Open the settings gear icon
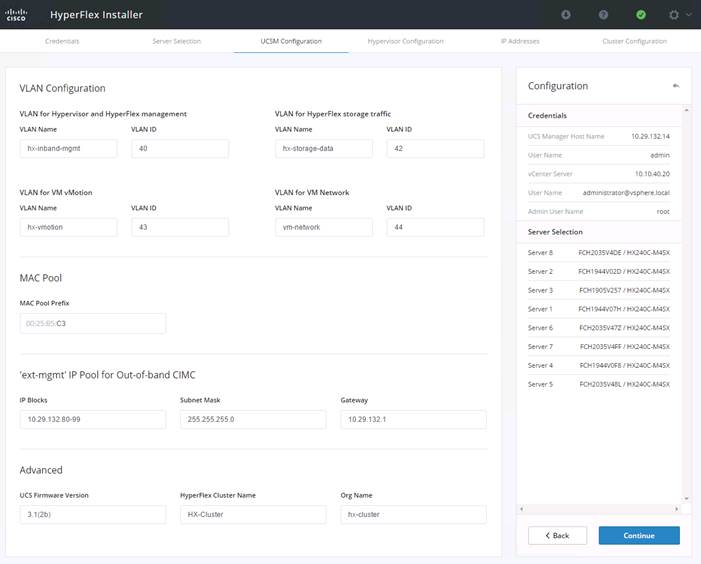This screenshot has width=701, height=564. click(674, 15)
